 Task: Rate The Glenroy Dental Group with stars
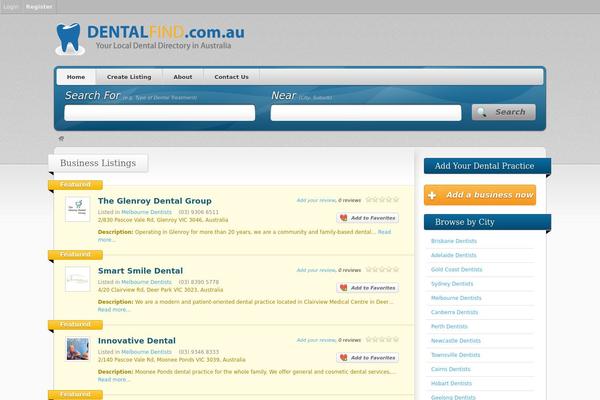(x=382, y=199)
